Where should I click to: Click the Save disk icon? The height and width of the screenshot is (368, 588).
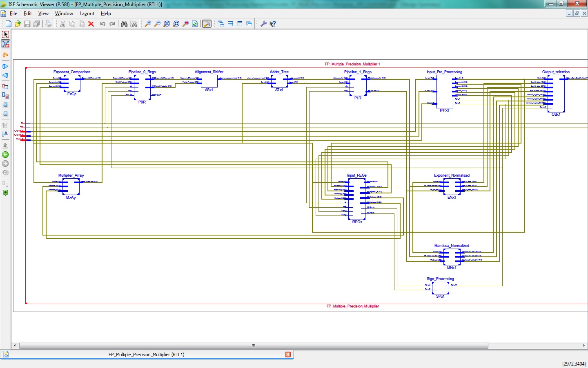27,24
